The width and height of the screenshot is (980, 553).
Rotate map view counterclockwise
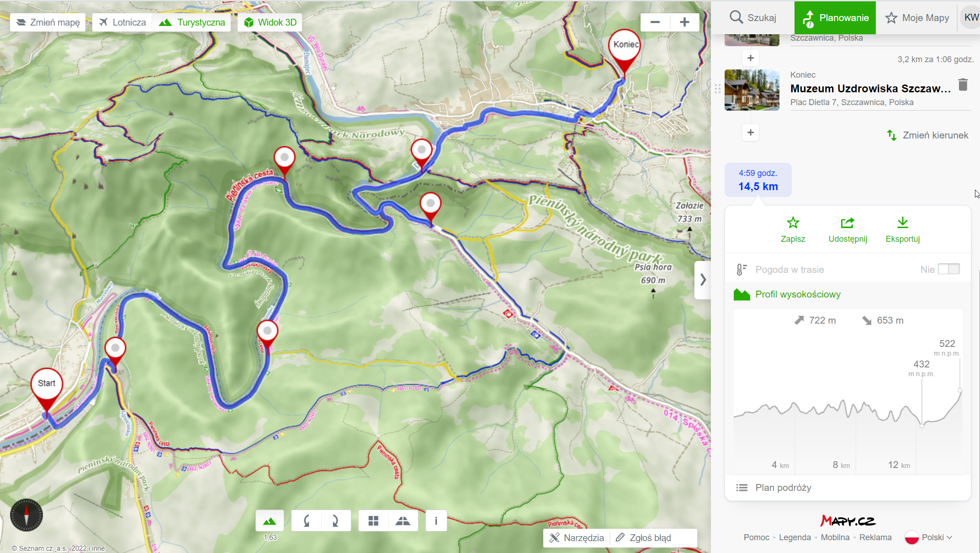[x=307, y=521]
